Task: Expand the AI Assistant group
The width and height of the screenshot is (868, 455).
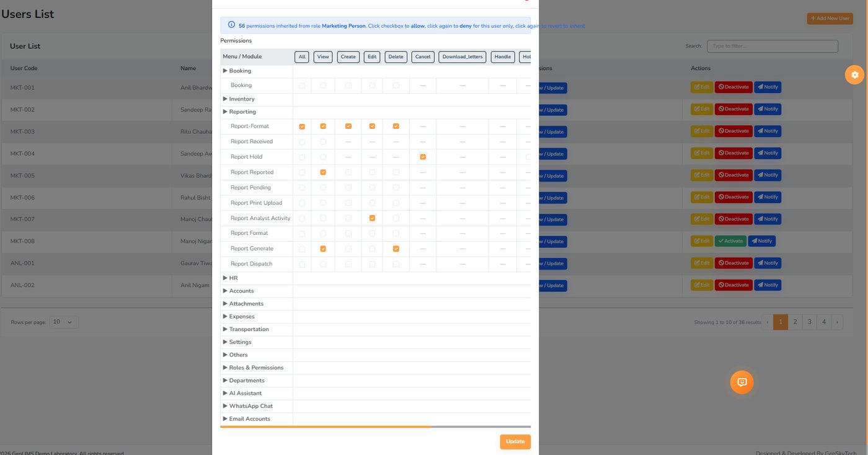Action: tap(242, 394)
